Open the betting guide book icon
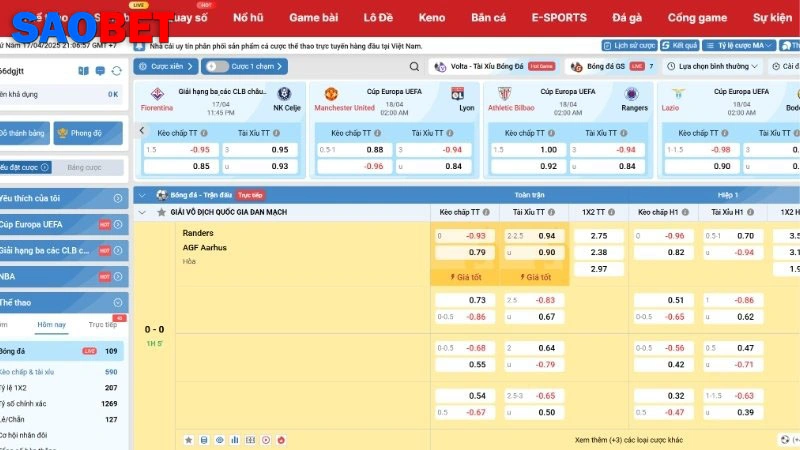 [x=83, y=71]
